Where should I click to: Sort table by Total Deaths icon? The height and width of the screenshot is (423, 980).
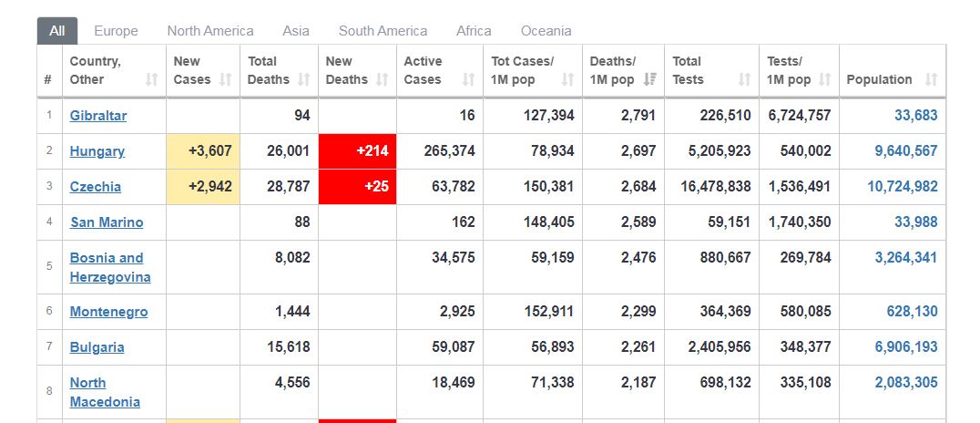304,79
